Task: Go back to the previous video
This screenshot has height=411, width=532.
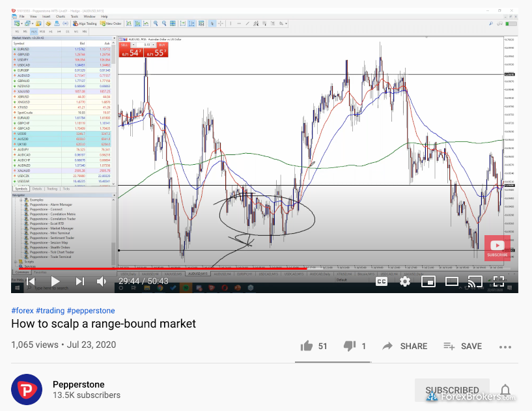Action: [x=31, y=281]
